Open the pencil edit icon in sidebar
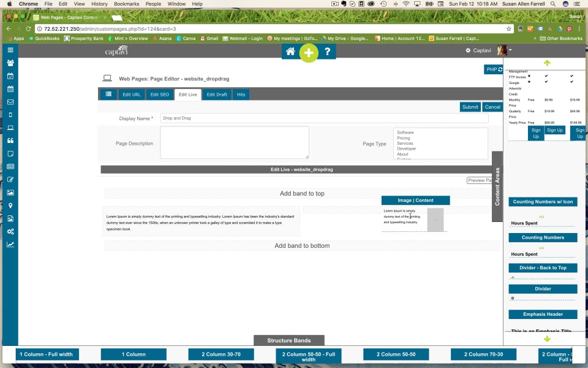This screenshot has height=368, width=588. (x=10, y=180)
